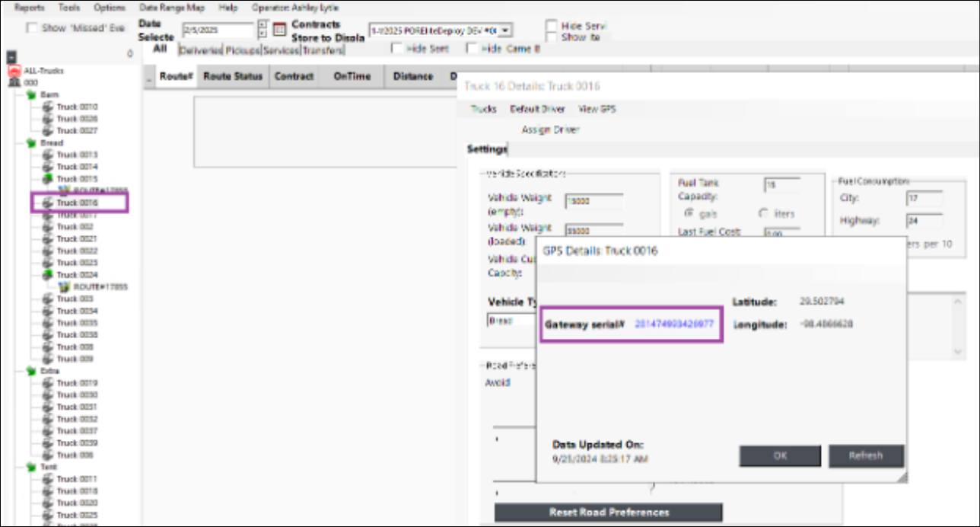Screen dimensions: 980x527
Task: Click the ROUTE#17855 icon under Truck 0024
Action: tap(65, 287)
